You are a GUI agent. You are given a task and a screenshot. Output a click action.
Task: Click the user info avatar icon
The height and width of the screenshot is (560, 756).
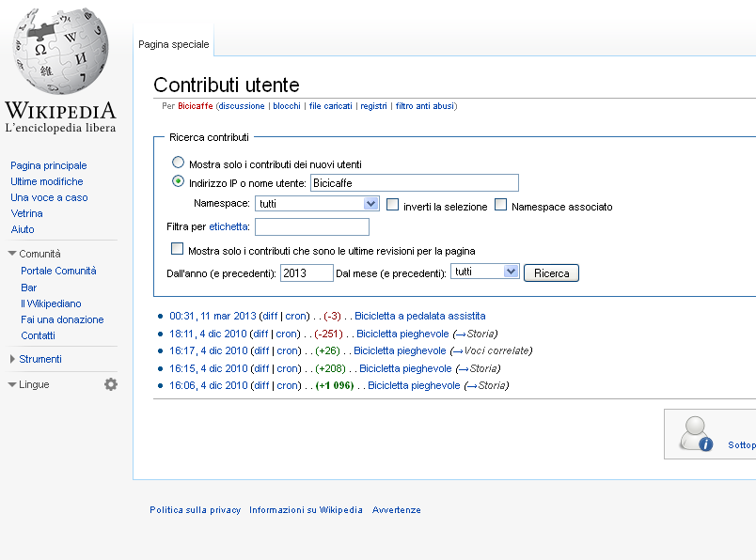(696, 433)
